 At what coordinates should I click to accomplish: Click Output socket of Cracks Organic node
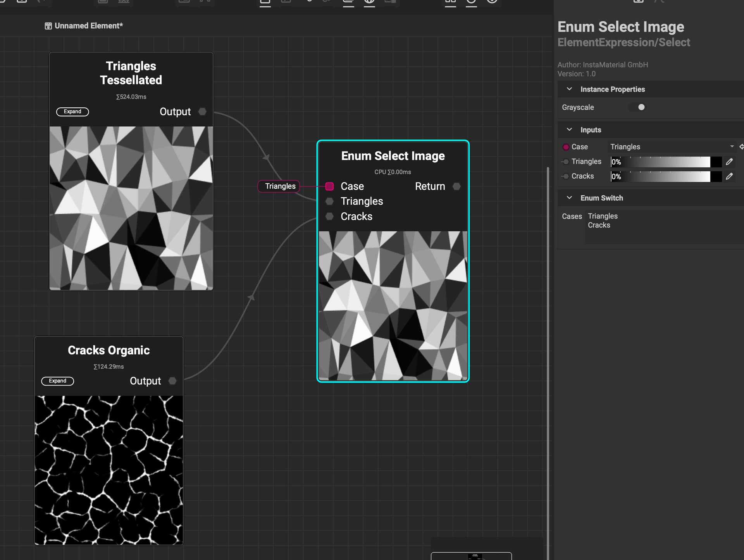point(172,381)
